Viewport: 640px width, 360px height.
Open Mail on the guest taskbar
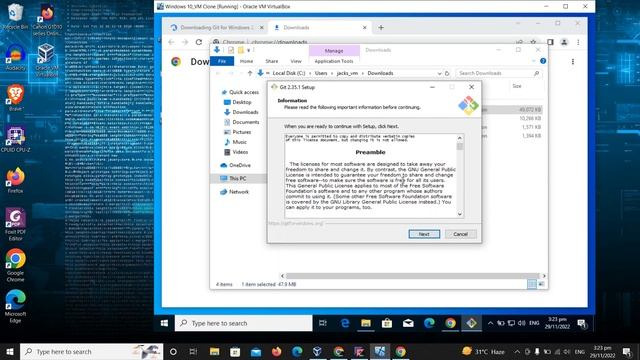pyautogui.click(x=408, y=323)
